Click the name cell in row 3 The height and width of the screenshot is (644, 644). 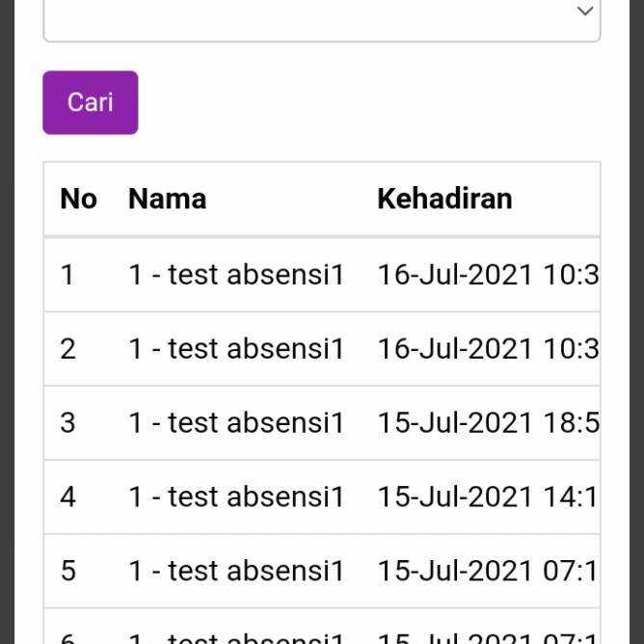[236, 422]
